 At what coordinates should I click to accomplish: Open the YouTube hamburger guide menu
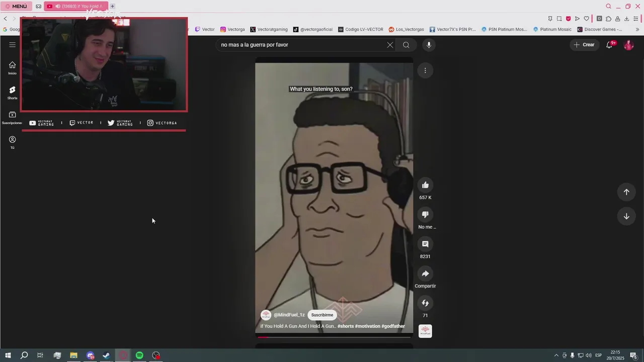tap(12, 45)
